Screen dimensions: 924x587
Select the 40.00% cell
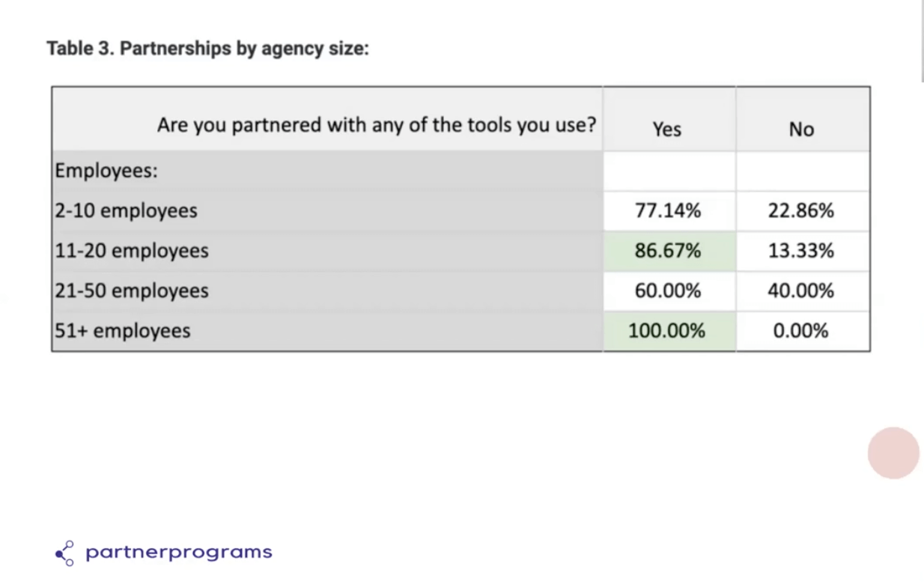tap(803, 291)
